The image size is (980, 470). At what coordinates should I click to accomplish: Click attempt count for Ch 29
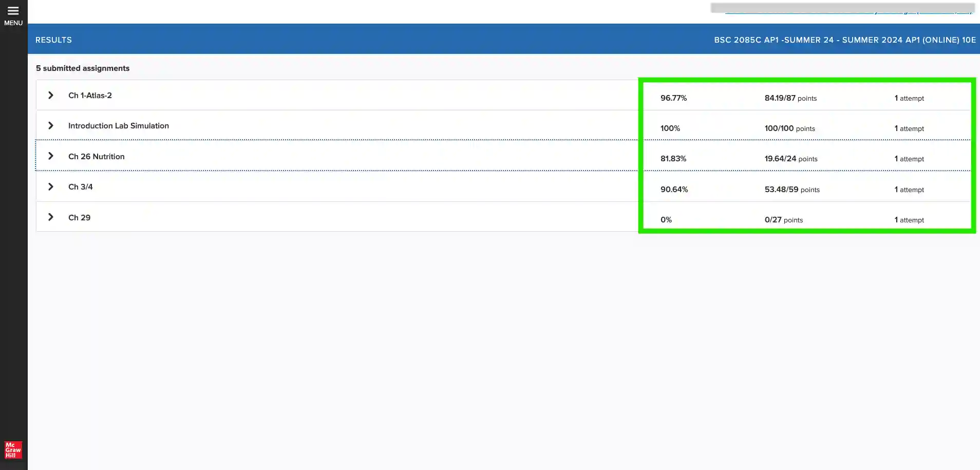909,219
